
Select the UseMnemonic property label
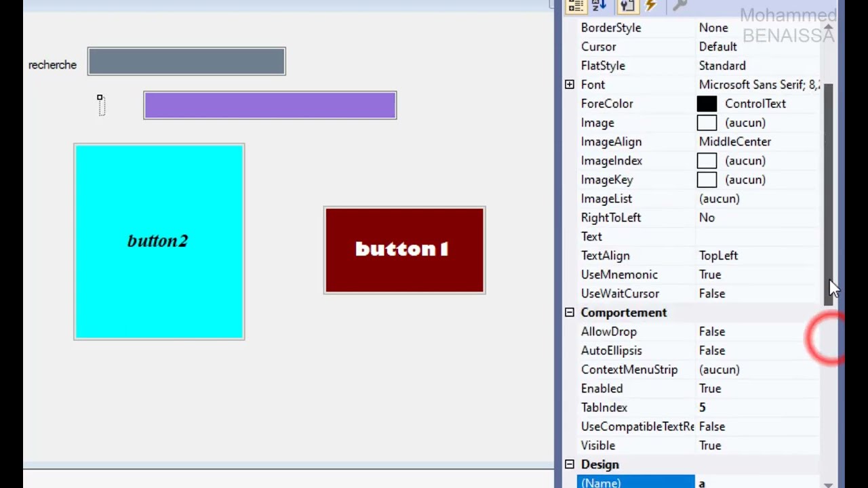pos(619,274)
